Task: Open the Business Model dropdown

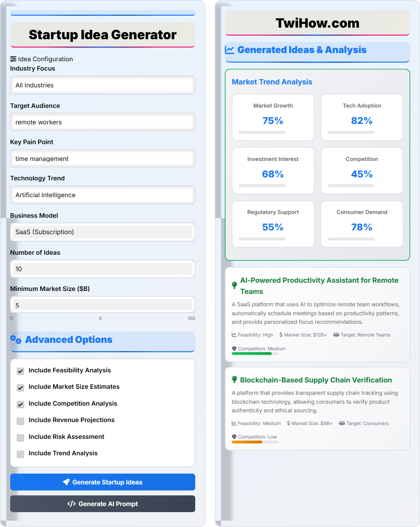Action: [x=103, y=232]
